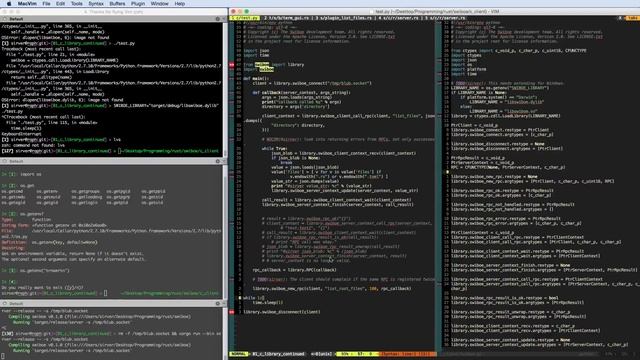640x360 pixels.
Task: Click scrollbar of top terminal pane
Action: [225, 90]
